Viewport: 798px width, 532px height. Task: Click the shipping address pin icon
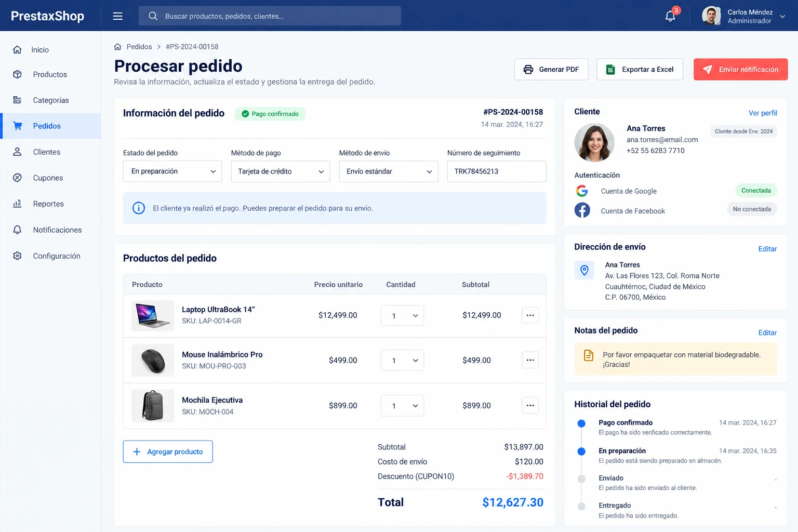[584, 270]
